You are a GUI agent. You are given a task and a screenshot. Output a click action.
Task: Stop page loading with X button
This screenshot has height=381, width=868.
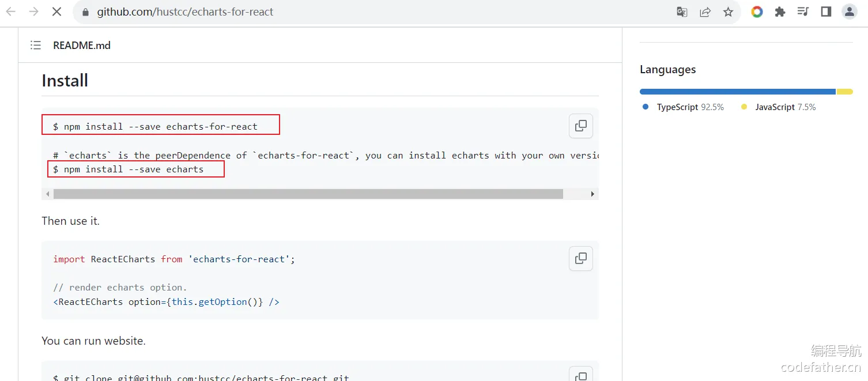(x=56, y=12)
